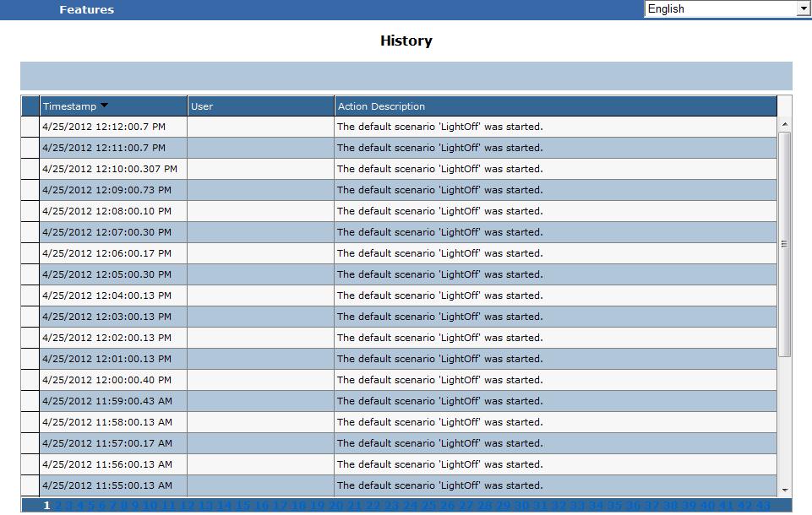The image size is (812, 515).
Task: Go to page 1 in the pager
Action: click(47, 506)
